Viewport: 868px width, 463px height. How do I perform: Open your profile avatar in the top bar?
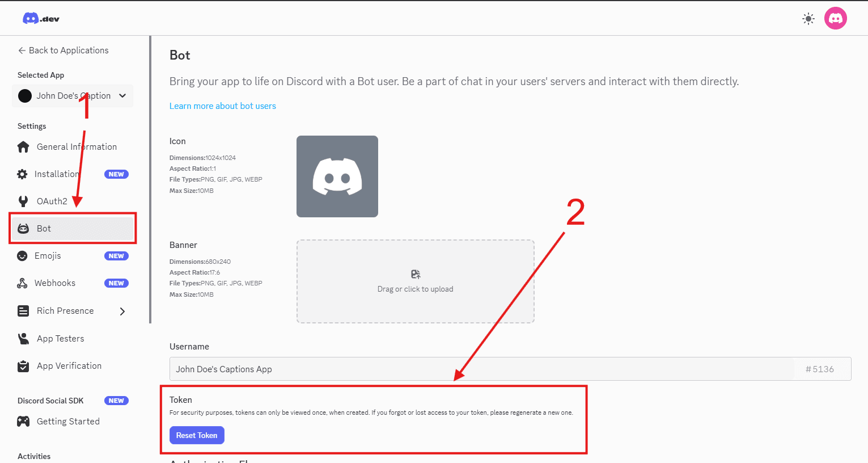836,18
